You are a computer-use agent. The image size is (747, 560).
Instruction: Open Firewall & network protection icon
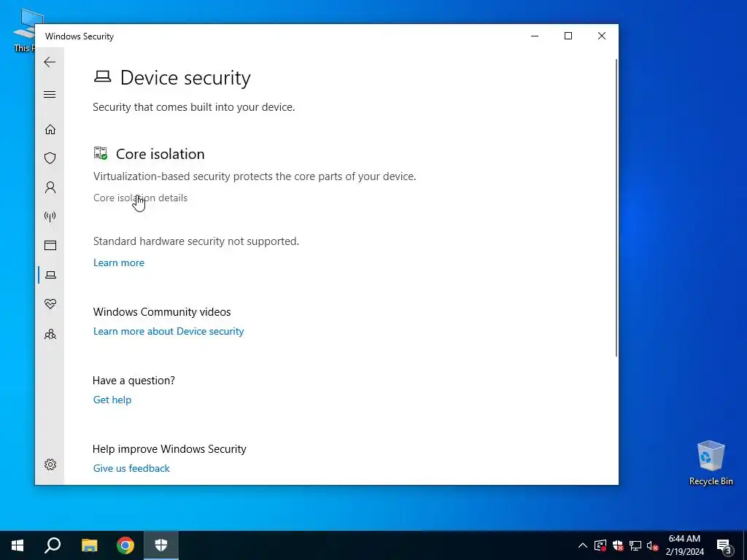(x=50, y=217)
